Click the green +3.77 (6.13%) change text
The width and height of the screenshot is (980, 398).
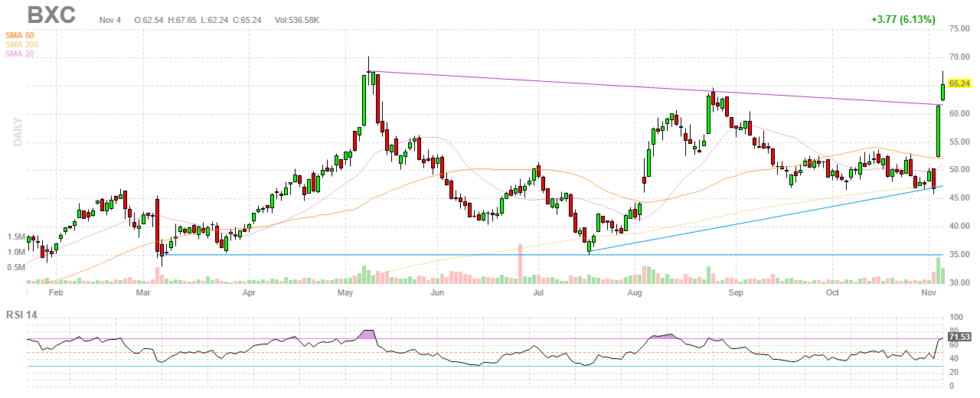point(903,19)
